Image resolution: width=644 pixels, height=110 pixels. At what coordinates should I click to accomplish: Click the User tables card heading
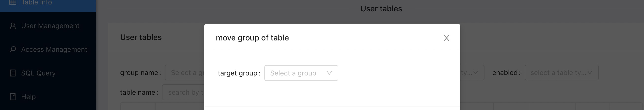pyautogui.click(x=141, y=37)
